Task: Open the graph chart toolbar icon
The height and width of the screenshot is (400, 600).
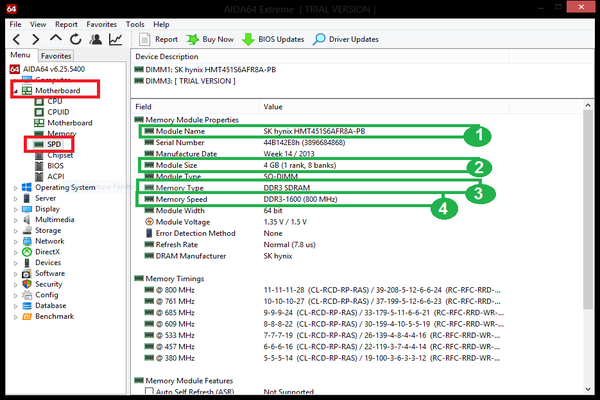Action: click(x=116, y=39)
